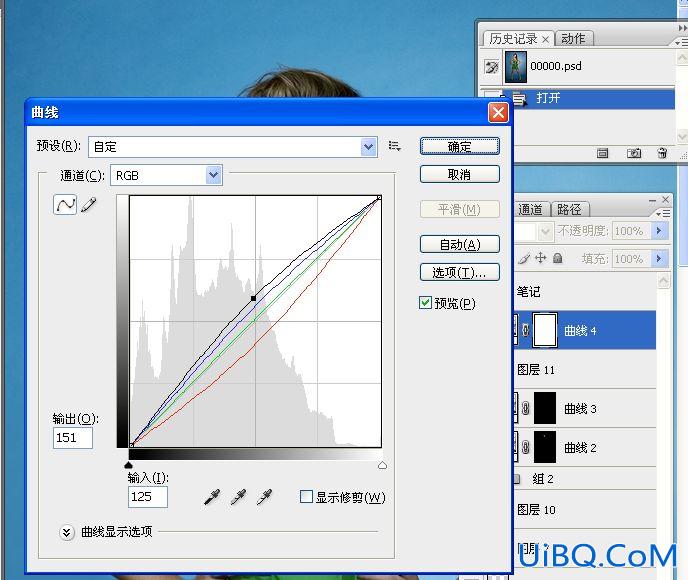
Task: Open the 不透明度 opacity arrow flyout
Action: [659, 231]
